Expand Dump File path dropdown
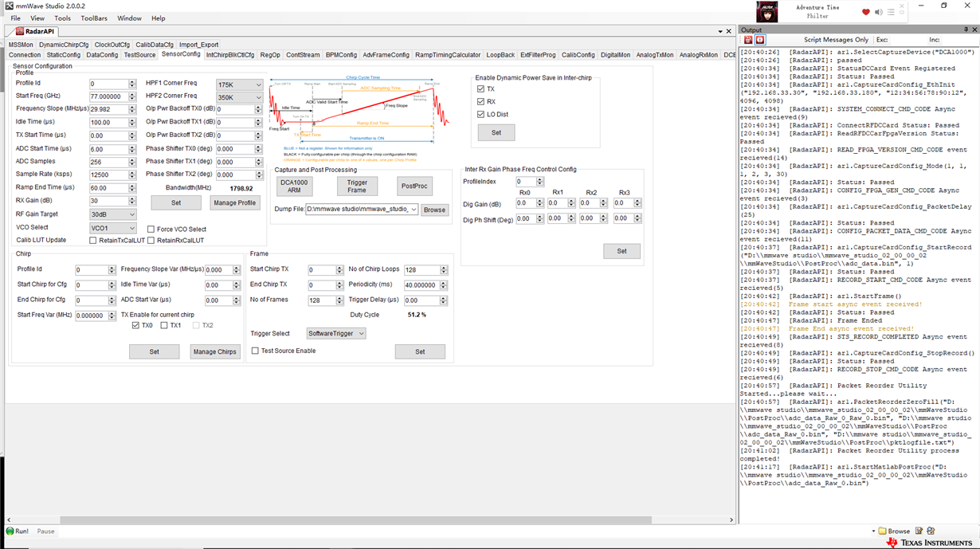The width and height of the screenshot is (980, 549). pyautogui.click(x=414, y=210)
